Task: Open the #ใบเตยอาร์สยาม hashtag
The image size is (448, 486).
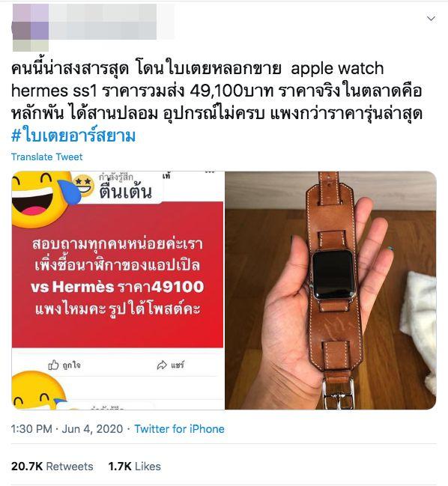Action: (73, 136)
